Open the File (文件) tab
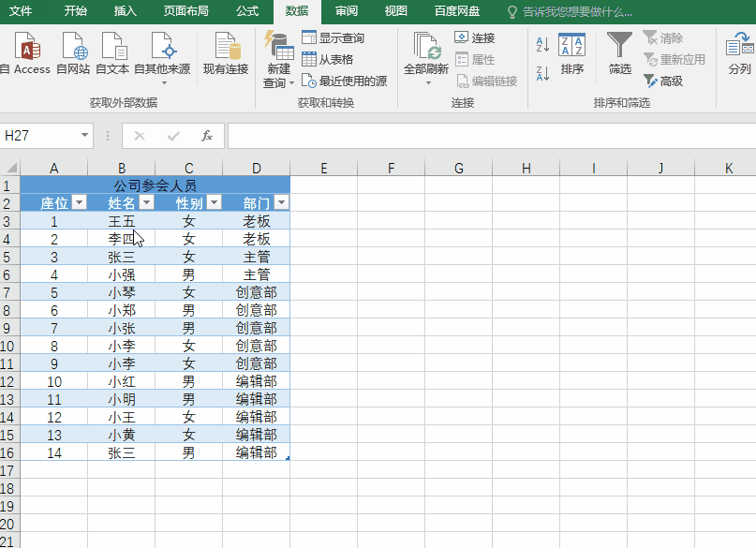Screen dimensions: 756x548 [x=21, y=11]
